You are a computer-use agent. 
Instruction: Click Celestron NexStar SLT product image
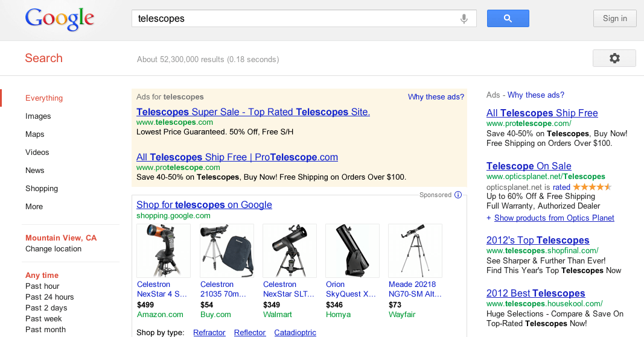point(290,250)
